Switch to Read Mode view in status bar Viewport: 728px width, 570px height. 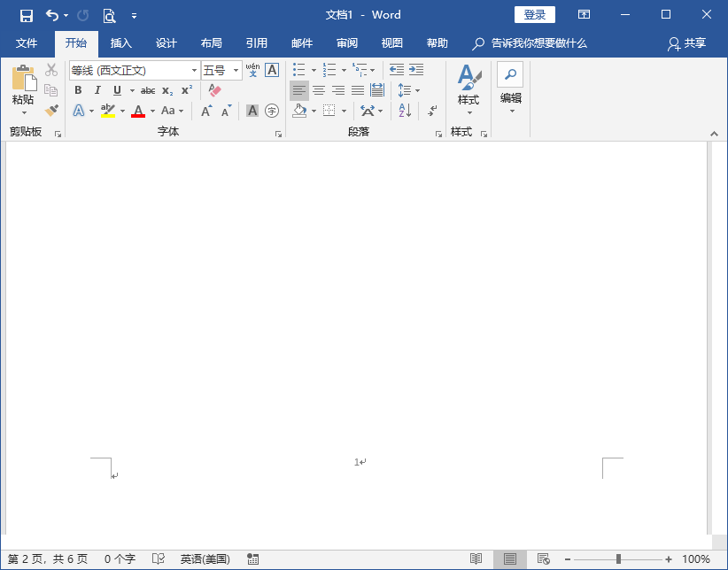pos(476,559)
